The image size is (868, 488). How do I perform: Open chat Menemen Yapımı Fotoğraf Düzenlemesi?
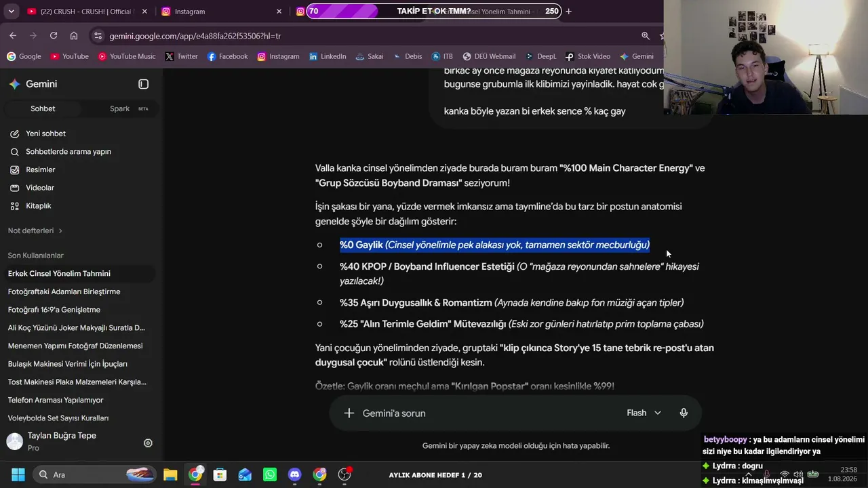pyautogui.click(x=81, y=346)
